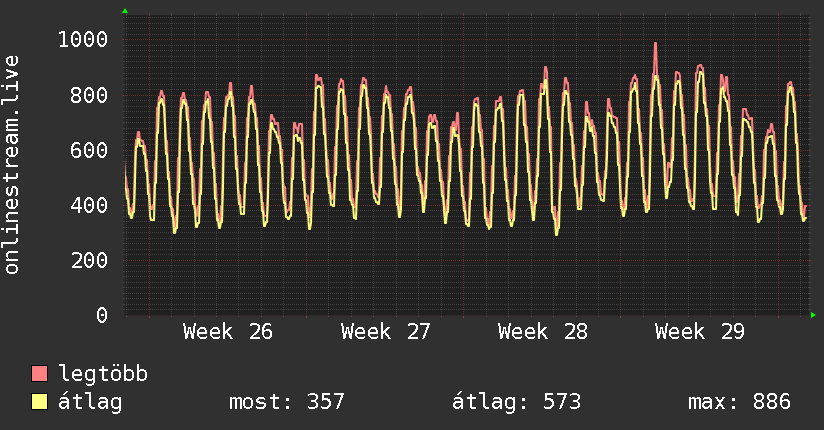Click the green arrow atop y-axis
The width and height of the screenshot is (824, 430).
tap(125, 11)
